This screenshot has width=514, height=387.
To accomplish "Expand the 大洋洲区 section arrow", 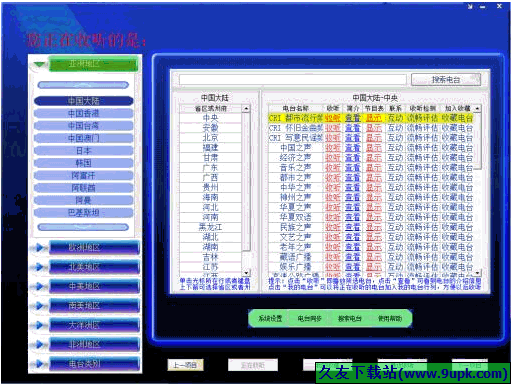I will point(39,325).
